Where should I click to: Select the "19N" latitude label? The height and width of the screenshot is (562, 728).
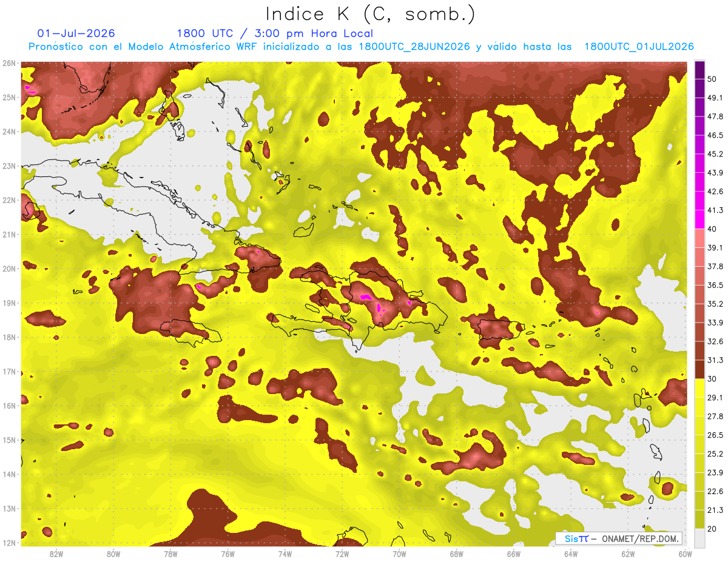coord(8,303)
